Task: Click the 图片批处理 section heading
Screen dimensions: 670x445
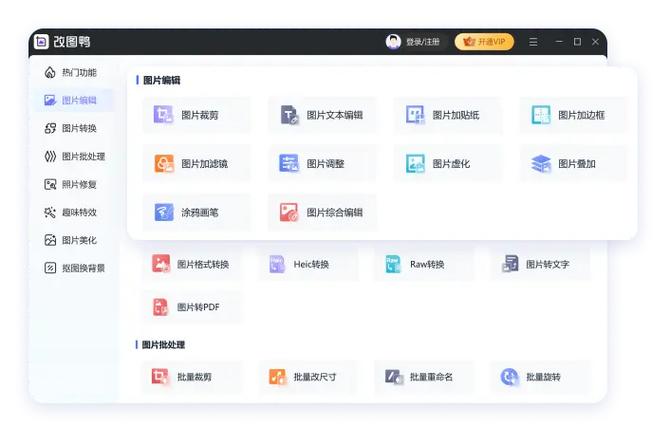Action: coord(163,345)
